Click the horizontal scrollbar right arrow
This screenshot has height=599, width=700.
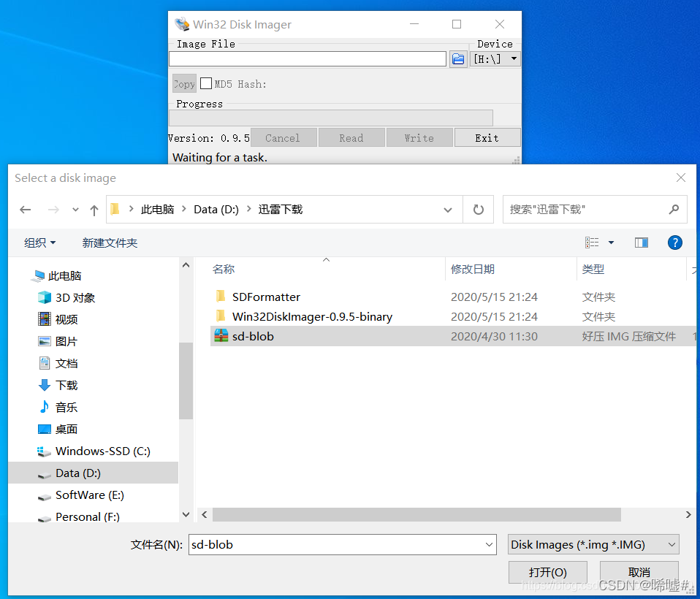click(x=688, y=515)
